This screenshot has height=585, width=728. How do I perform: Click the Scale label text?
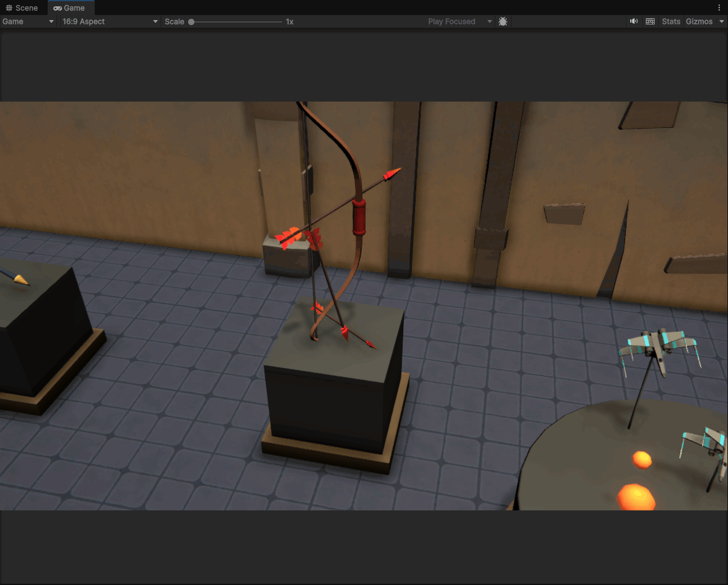(174, 22)
